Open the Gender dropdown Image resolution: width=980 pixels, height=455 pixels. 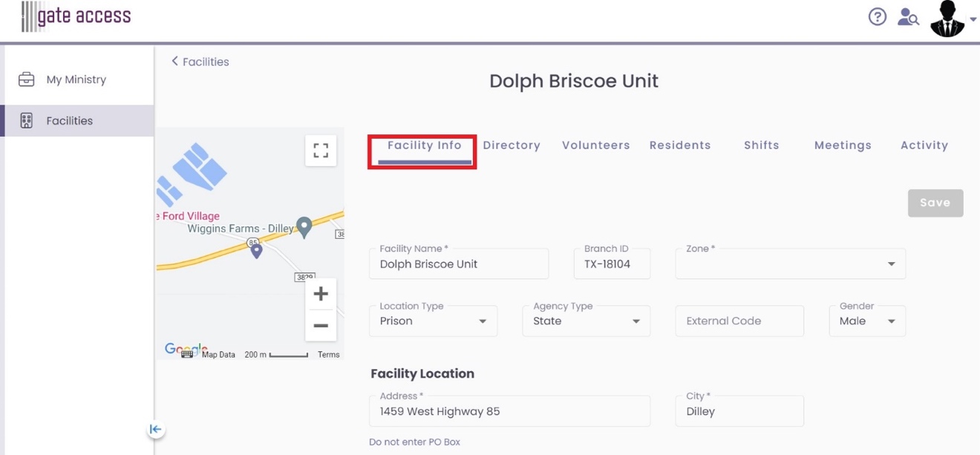tap(867, 321)
